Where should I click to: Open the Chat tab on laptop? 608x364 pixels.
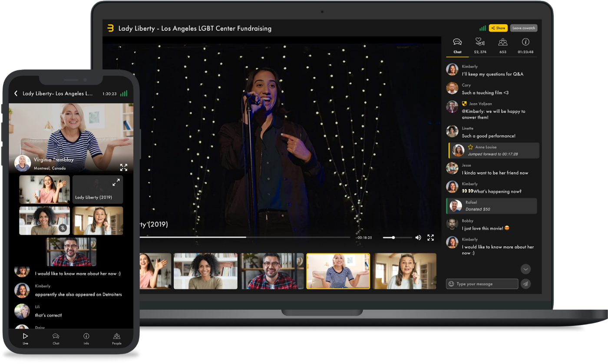457,46
